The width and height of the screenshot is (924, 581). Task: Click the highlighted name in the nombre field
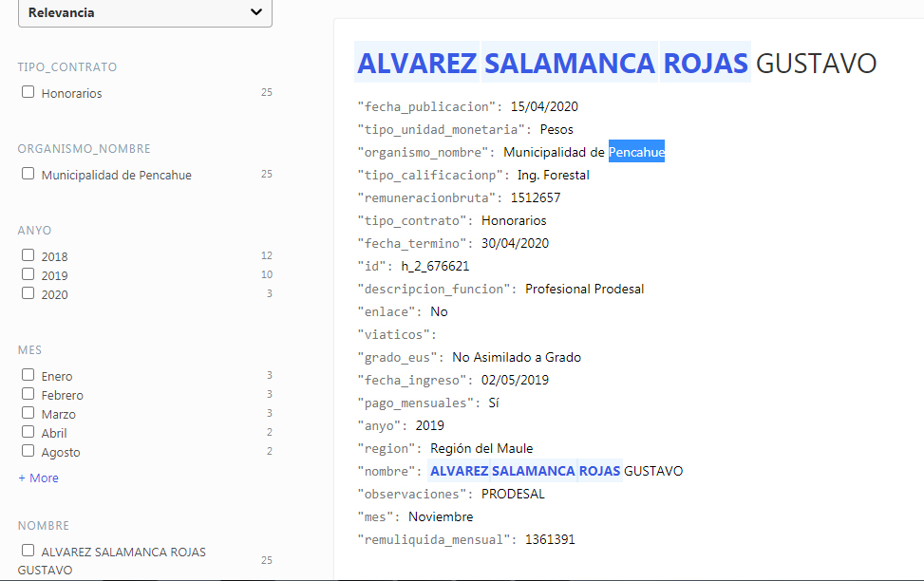pos(525,471)
